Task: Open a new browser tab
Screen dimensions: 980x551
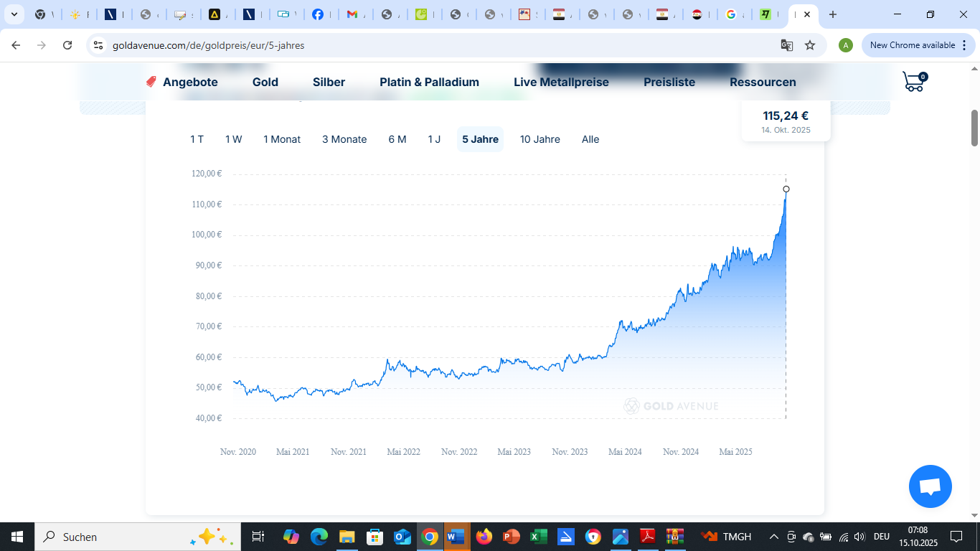Action: pyautogui.click(x=832, y=14)
